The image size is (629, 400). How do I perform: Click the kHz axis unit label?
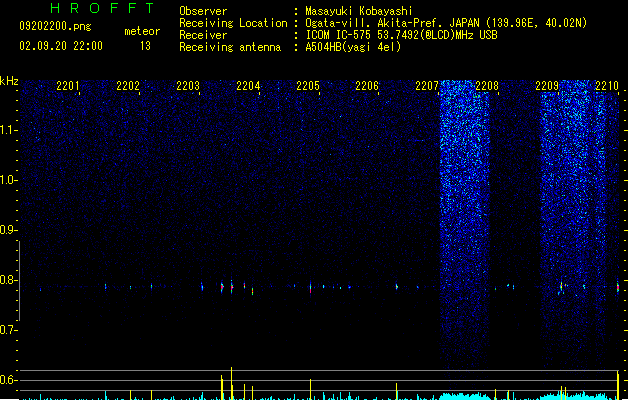(x=9, y=81)
